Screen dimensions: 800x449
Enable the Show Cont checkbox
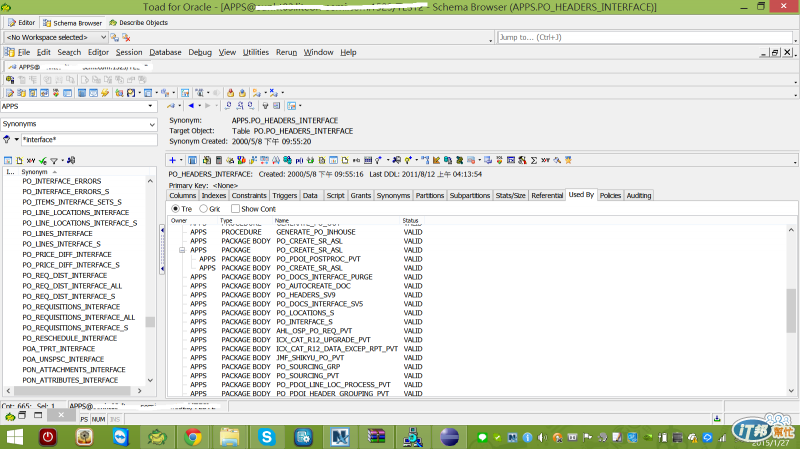click(x=235, y=209)
